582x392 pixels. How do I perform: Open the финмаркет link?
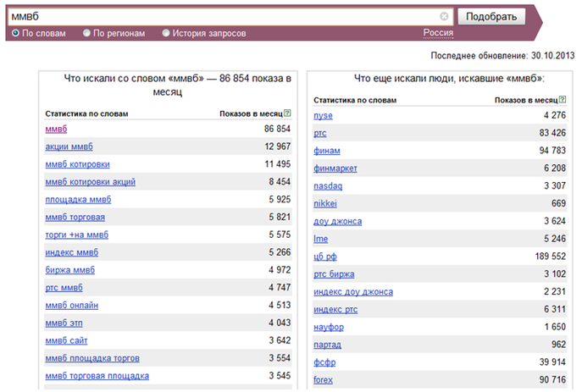(x=335, y=168)
